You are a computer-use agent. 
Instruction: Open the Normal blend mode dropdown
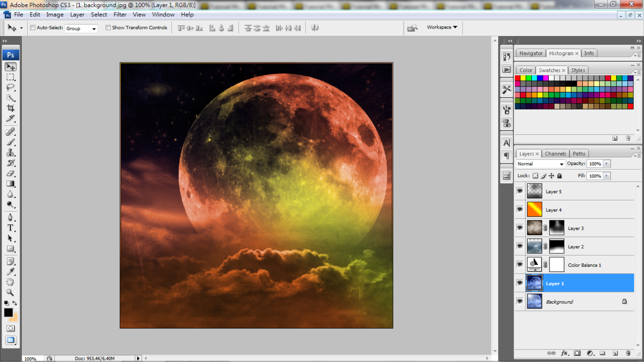540,164
